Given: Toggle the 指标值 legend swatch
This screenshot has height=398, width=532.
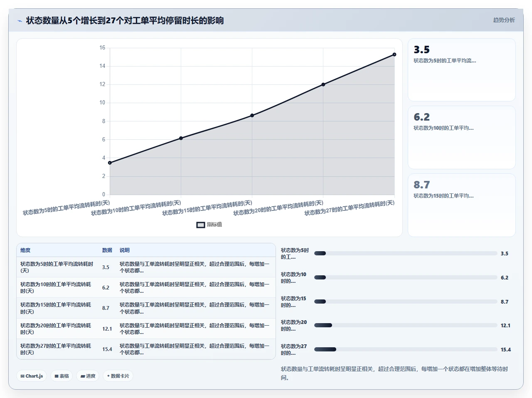Looking at the screenshot, I should tap(201, 225).
